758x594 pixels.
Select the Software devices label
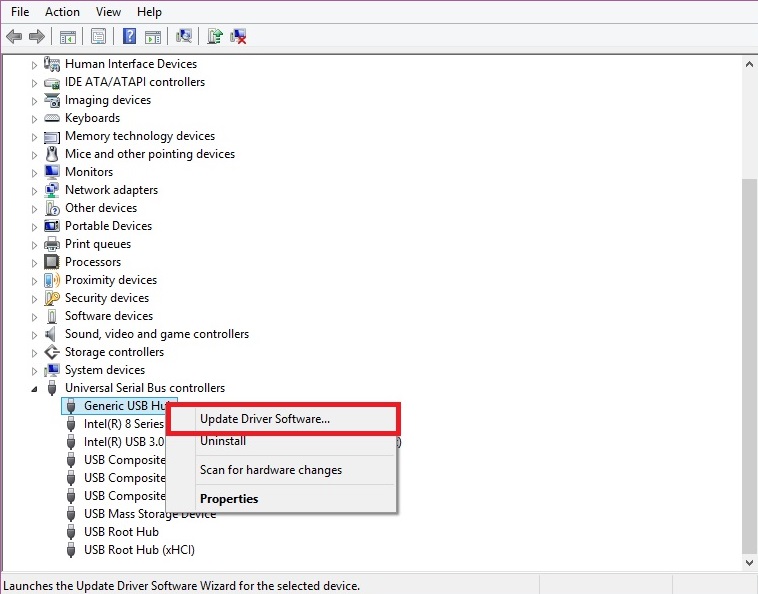109,316
